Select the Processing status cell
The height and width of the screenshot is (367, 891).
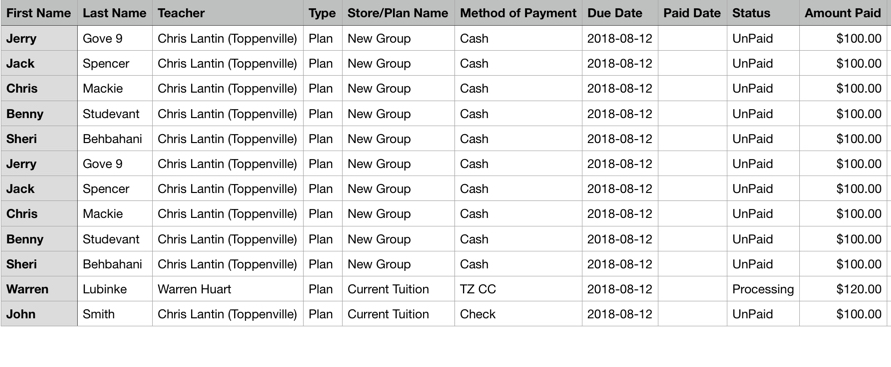763,289
